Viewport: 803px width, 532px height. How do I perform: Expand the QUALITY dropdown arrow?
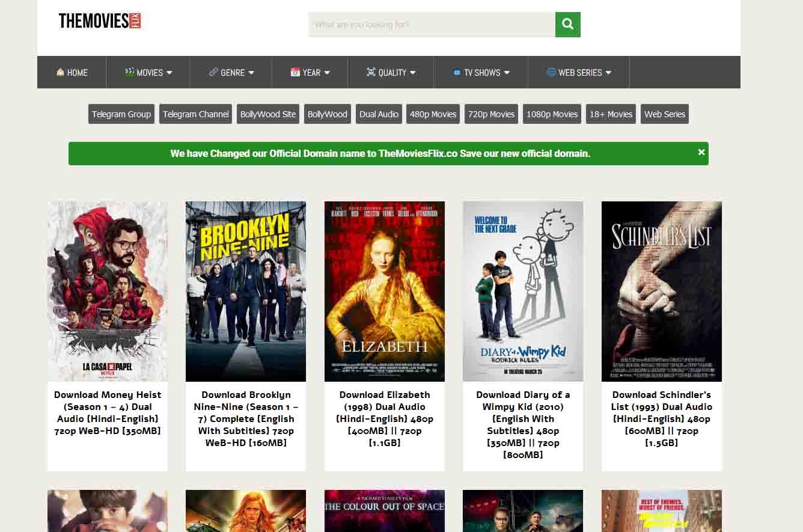click(x=413, y=73)
